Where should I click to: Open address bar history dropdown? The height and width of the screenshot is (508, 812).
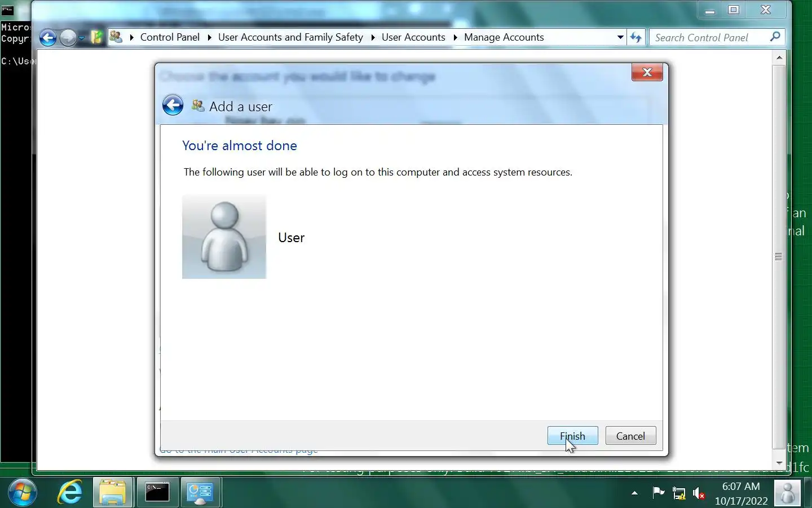pos(620,37)
